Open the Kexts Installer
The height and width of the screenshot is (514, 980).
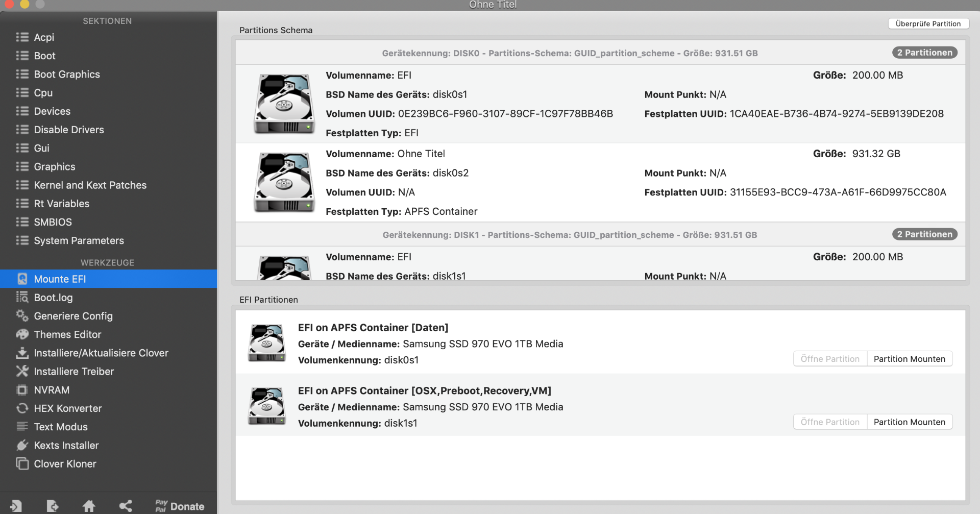(108, 445)
